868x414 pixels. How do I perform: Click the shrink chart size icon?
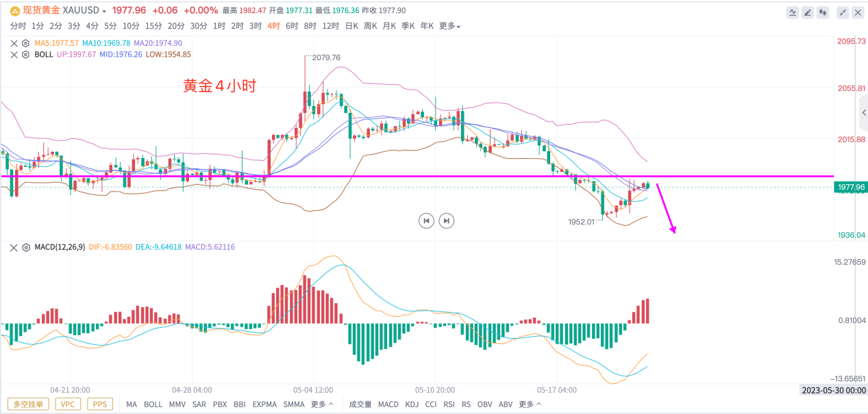(843, 12)
